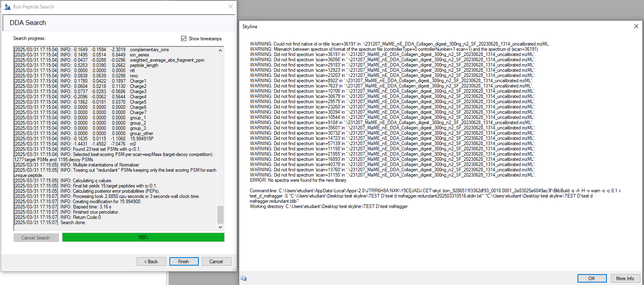Close the Run Peptide Search window
The height and width of the screenshot is (285, 644).
230,7
